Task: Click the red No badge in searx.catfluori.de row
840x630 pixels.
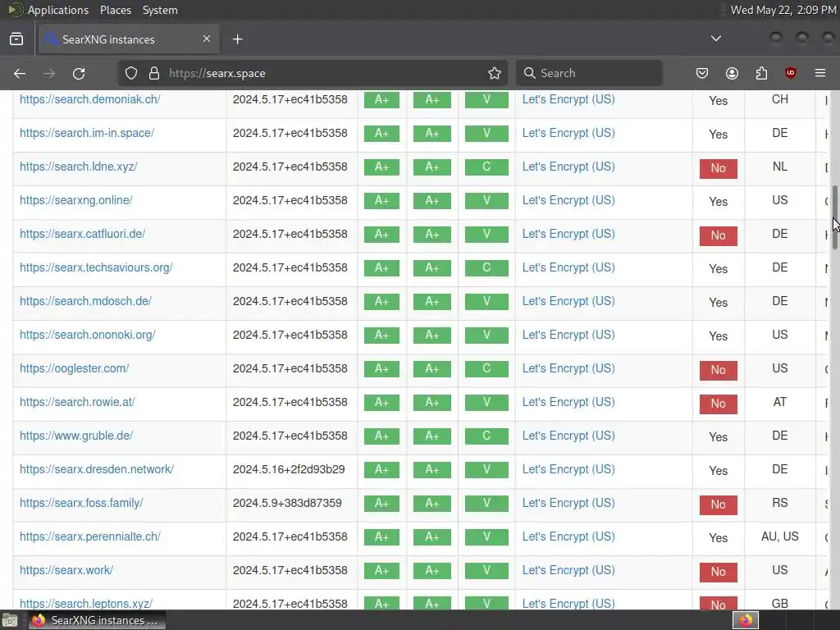Action: tap(719, 235)
